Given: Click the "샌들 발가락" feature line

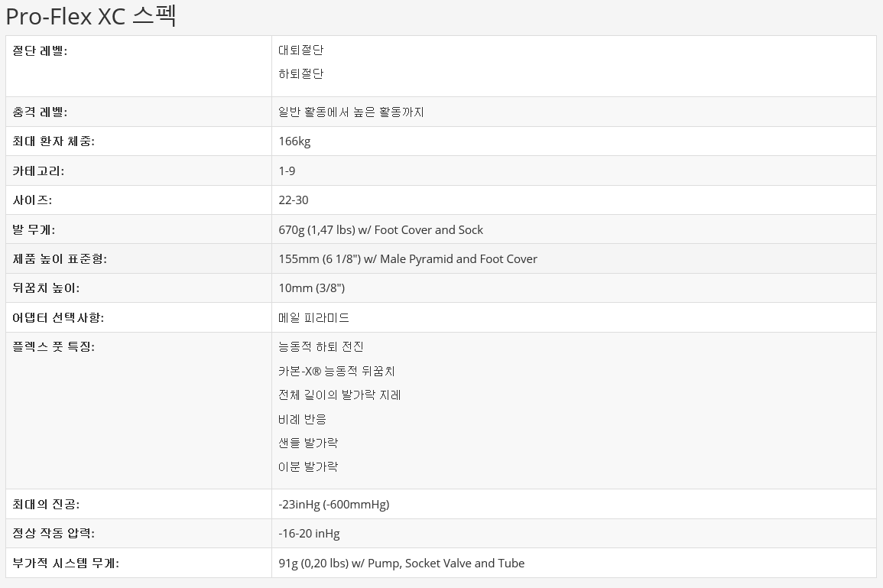Looking at the screenshot, I should click(x=308, y=443).
